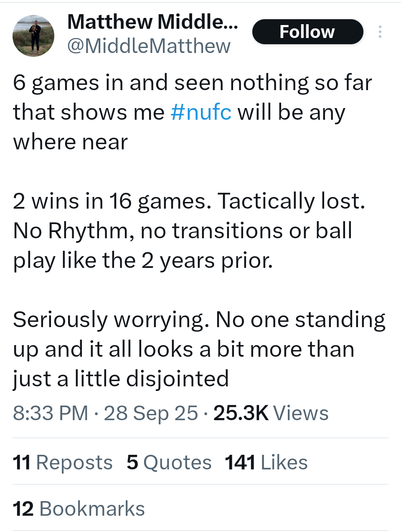Open Matthew Middle's profile picture
The width and height of the screenshot is (401, 532).
click(x=33, y=36)
